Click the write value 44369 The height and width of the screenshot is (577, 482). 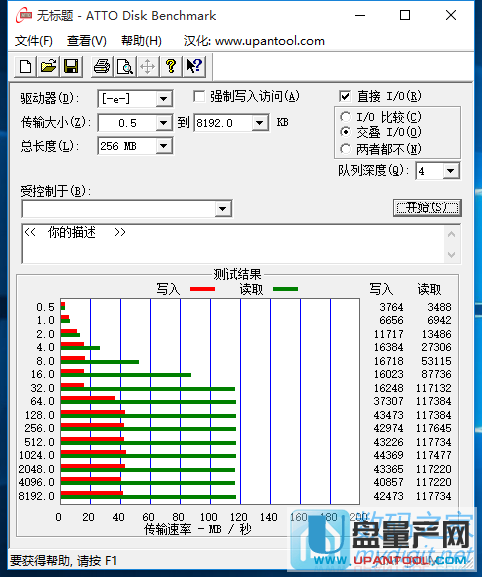coord(389,455)
